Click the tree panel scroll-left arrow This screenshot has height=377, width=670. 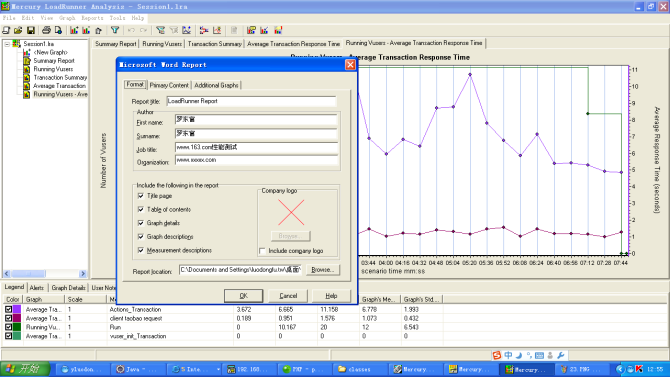click(6, 274)
